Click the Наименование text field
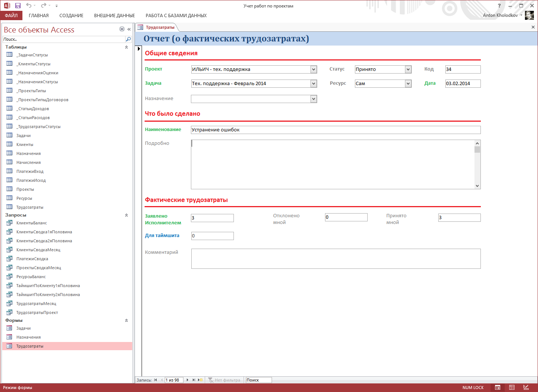 336,130
